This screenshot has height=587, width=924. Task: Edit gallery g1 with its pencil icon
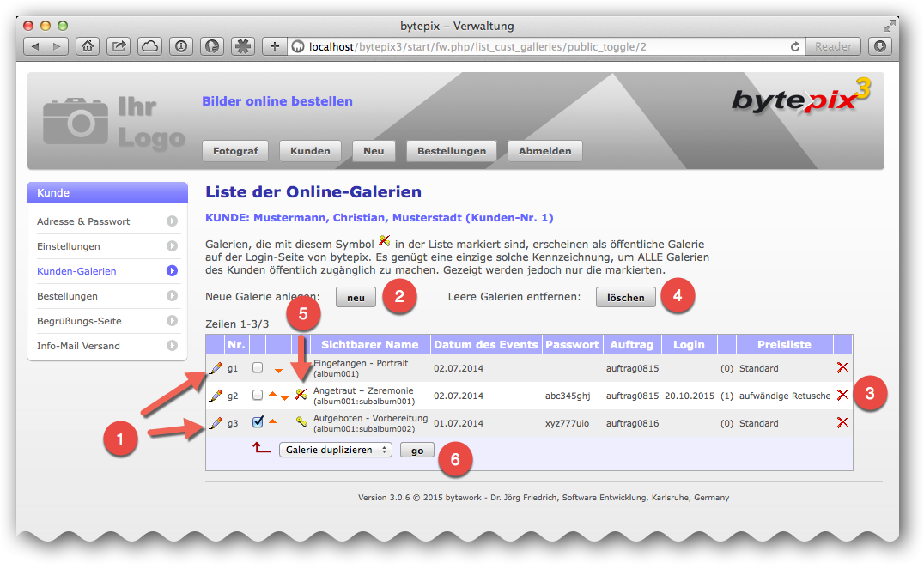pos(216,368)
